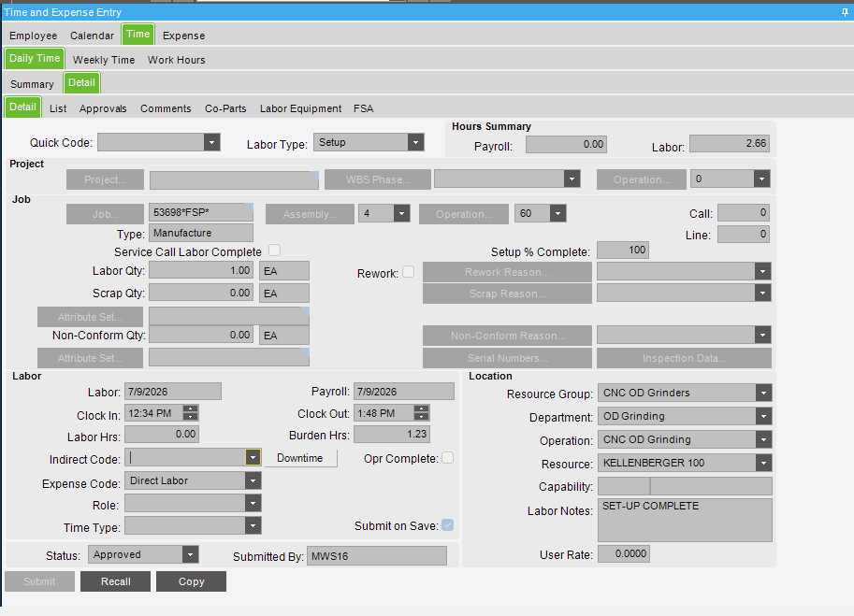Toggle the Service Call Labor Complete checkbox
854x616 pixels.
[x=274, y=251]
